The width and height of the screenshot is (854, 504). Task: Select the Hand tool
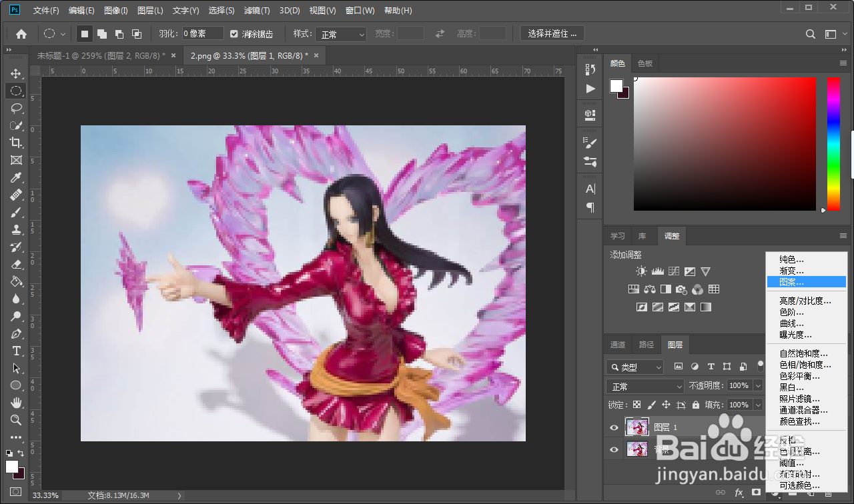[x=15, y=403]
